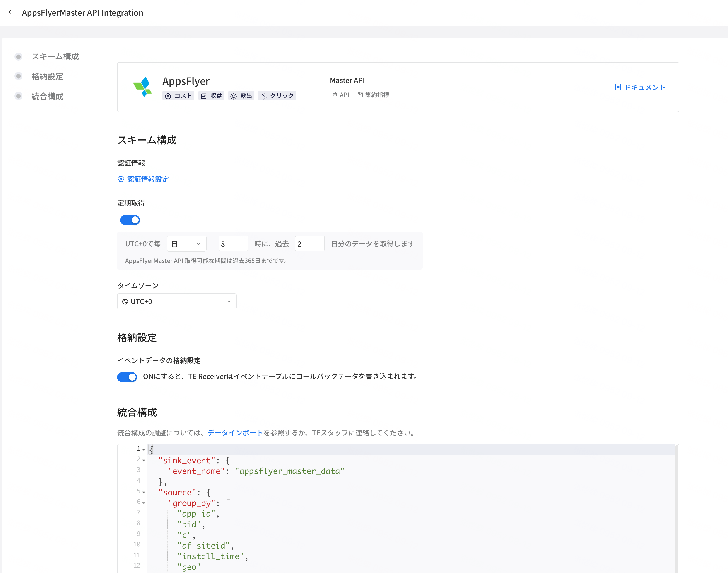Image resolution: width=728 pixels, height=573 pixels.
Task: Click the "af_siteid" entry in the code
Action: tap(203, 546)
